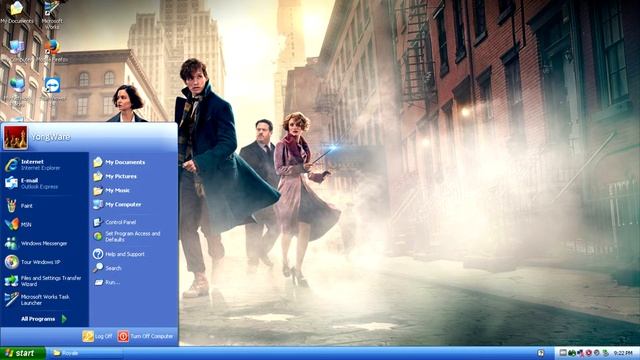The width and height of the screenshot is (640, 360).
Task: Click the taskbar language bar help icon
Action: (x=541, y=353)
